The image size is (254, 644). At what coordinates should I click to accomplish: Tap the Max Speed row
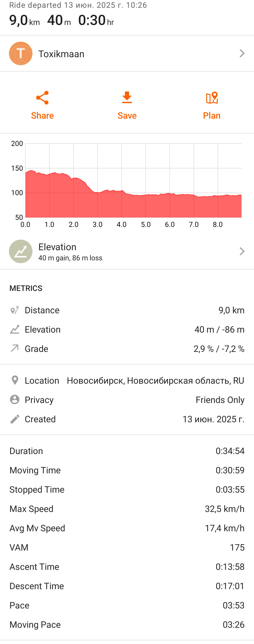(x=127, y=509)
